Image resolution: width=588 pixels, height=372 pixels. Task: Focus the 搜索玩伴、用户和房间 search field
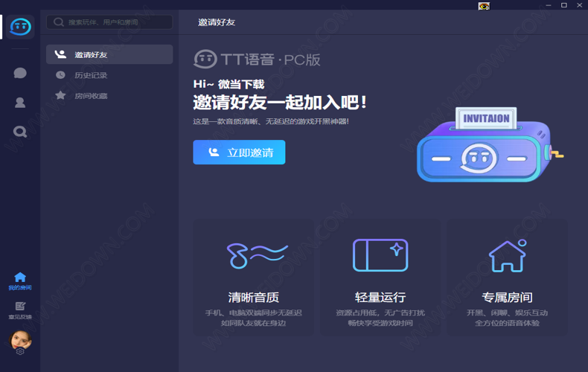[x=109, y=22]
